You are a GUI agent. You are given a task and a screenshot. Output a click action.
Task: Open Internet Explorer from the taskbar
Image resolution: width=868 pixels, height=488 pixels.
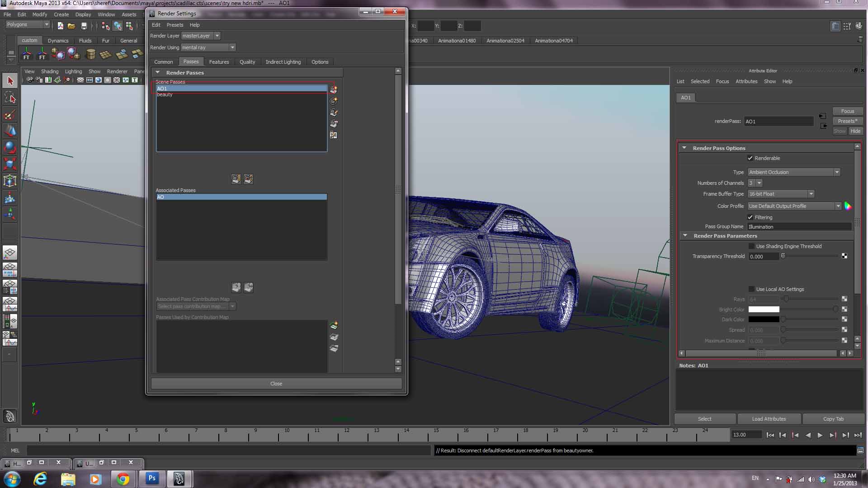point(41,479)
